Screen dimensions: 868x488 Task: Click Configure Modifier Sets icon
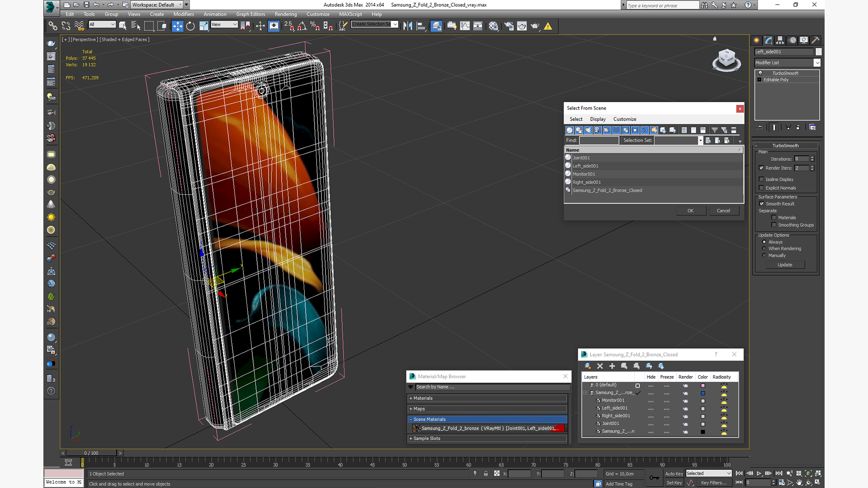pos(812,127)
